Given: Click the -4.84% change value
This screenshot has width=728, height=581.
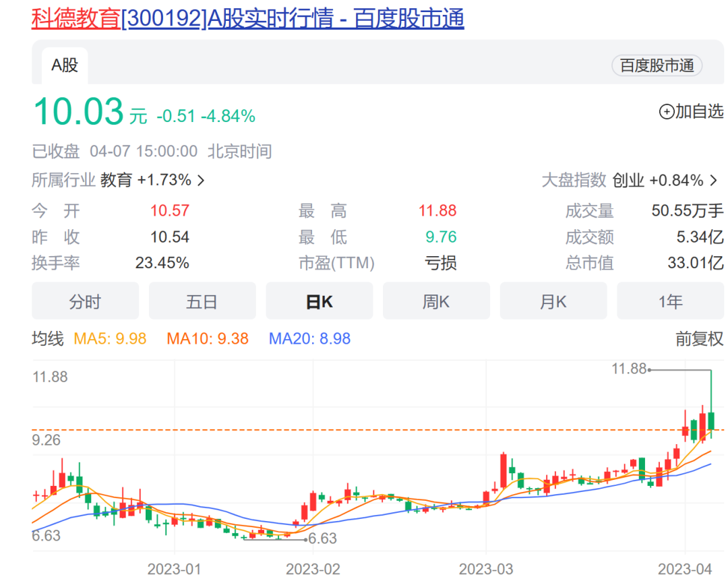Looking at the screenshot, I should point(228,116).
